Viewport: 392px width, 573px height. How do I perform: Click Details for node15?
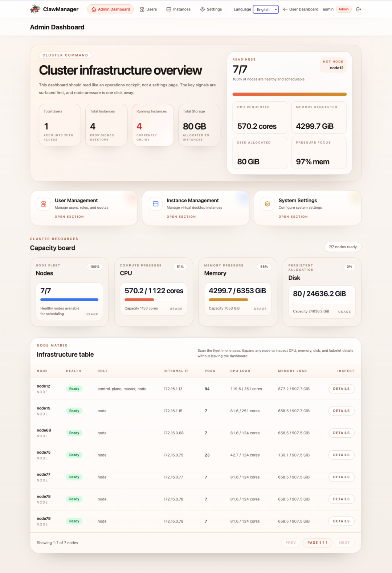[x=342, y=411]
